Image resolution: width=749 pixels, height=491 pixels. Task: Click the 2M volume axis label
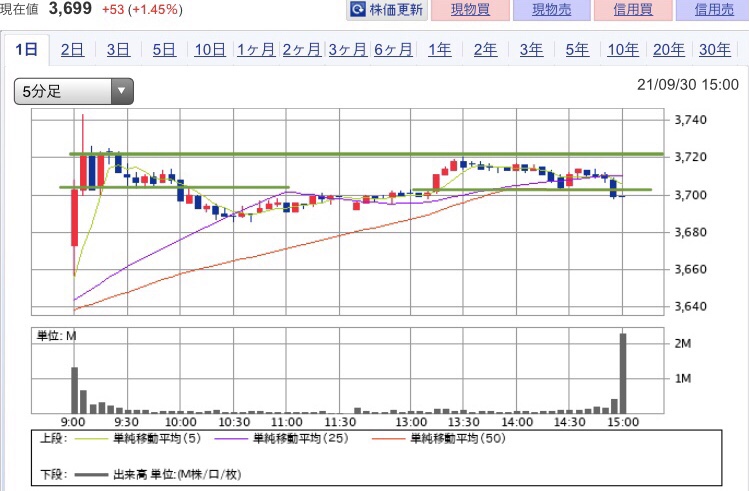pos(683,343)
